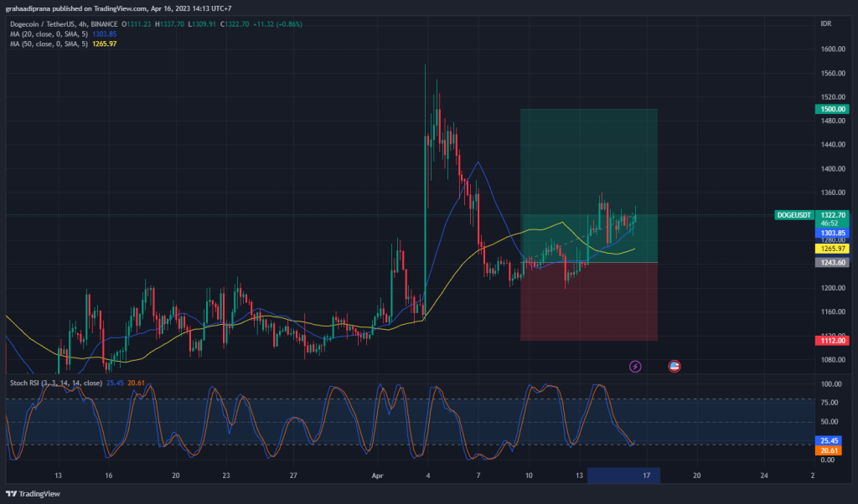
Task: Click the 24 date label on time axis
Action: pyautogui.click(x=764, y=476)
